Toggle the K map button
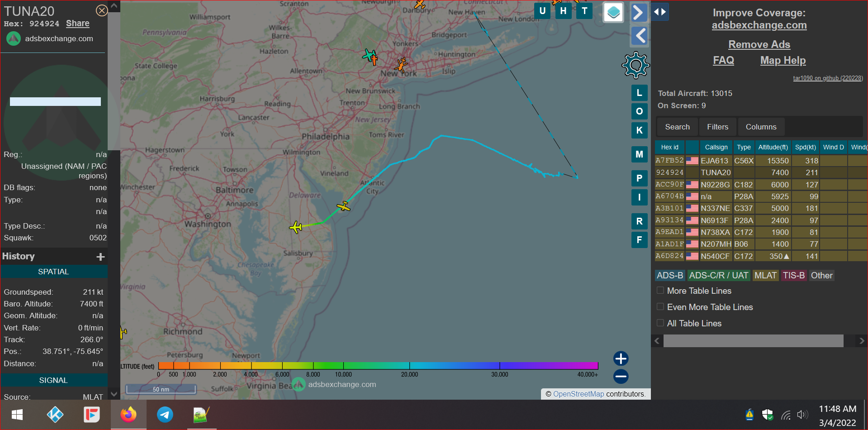 tap(639, 130)
